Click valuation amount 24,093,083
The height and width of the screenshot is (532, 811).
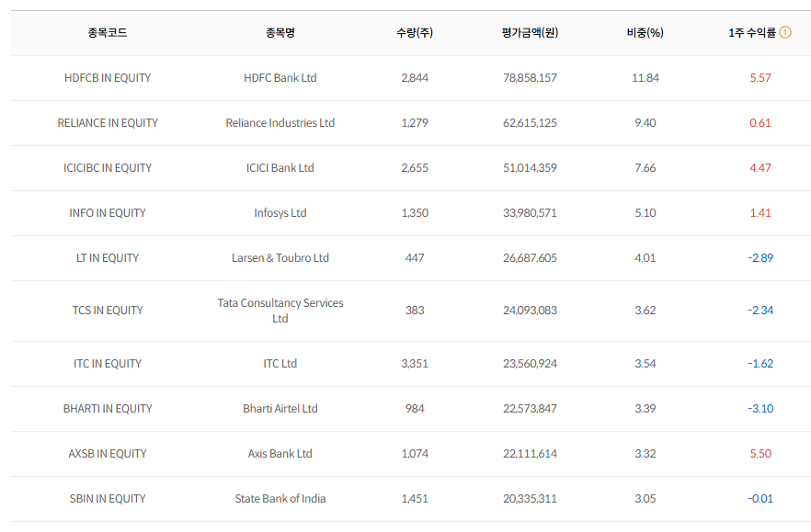point(531,311)
